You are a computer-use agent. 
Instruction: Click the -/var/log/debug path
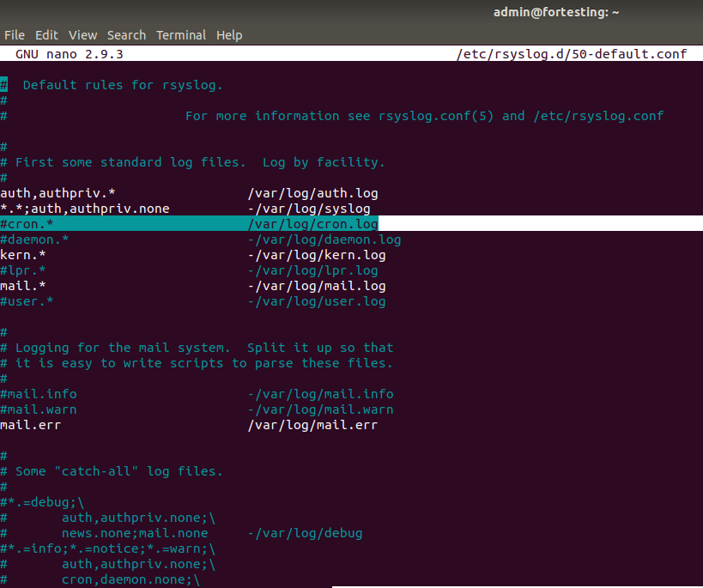pyautogui.click(x=305, y=533)
